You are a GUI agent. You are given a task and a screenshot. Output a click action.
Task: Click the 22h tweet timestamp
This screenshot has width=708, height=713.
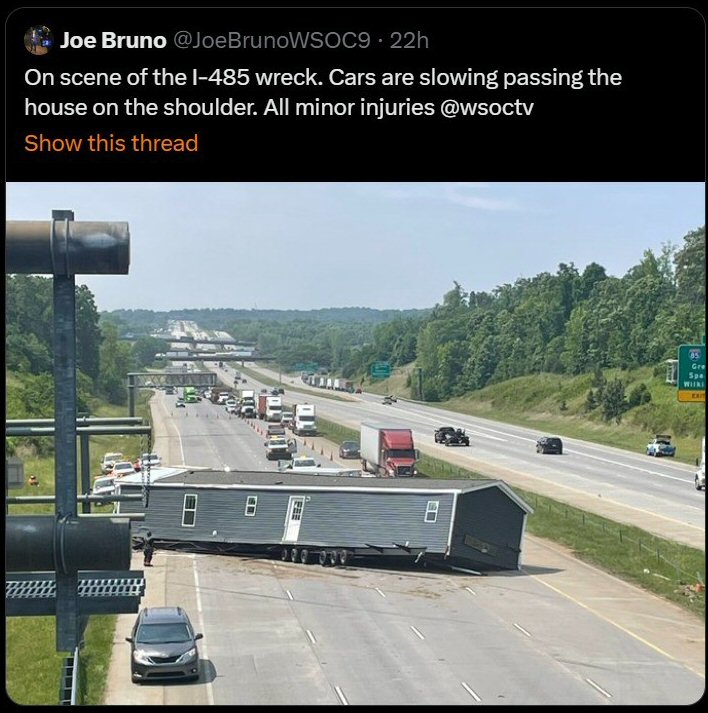pyautogui.click(x=409, y=40)
